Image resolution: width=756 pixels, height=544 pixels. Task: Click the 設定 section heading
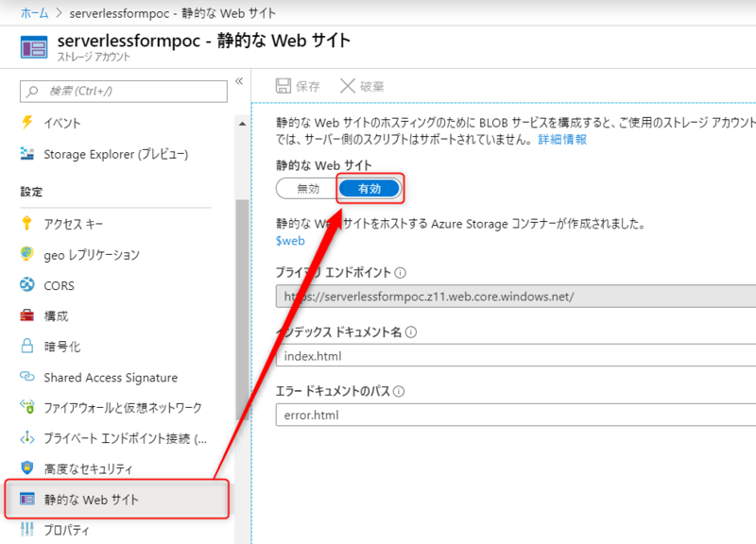pyautogui.click(x=31, y=192)
